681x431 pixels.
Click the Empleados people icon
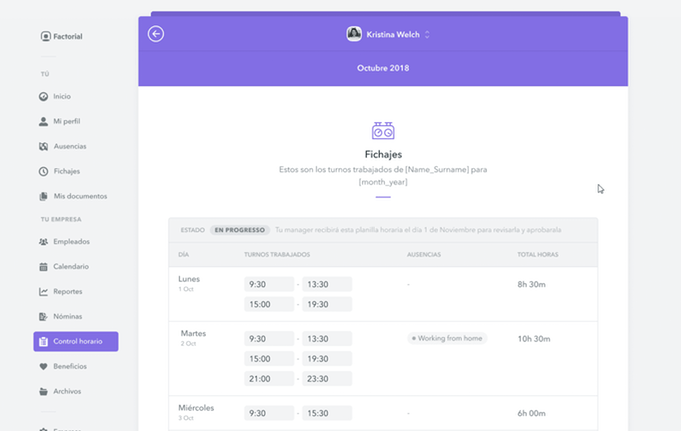pyautogui.click(x=43, y=242)
